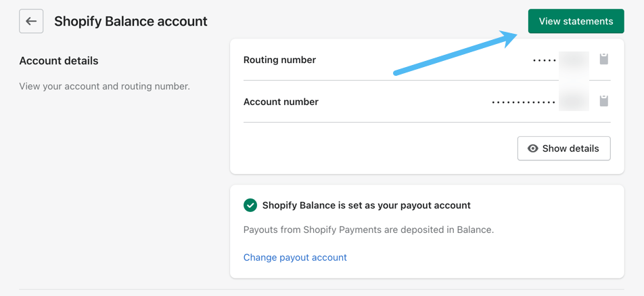This screenshot has height=296, width=644.
Task: Click the masked account number dots
Action: [523, 102]
